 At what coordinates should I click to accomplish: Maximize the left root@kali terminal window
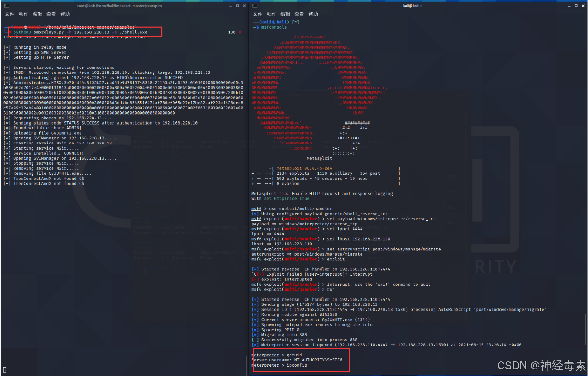[237, 6]
